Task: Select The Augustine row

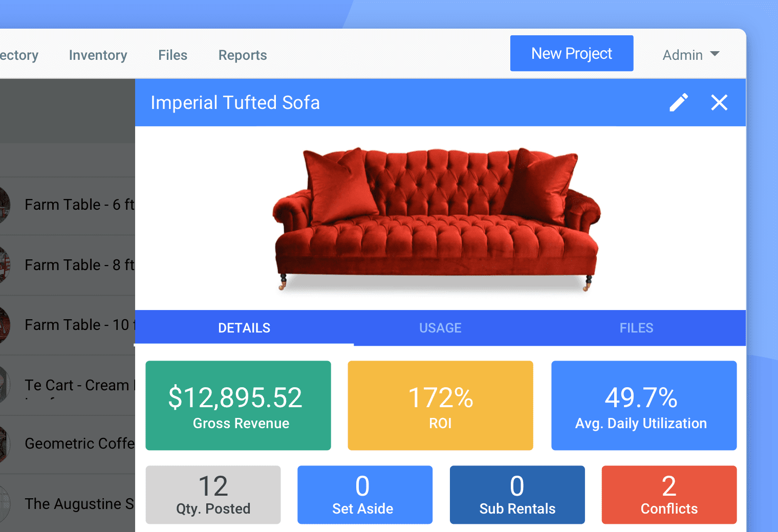Action: point(68,503)
